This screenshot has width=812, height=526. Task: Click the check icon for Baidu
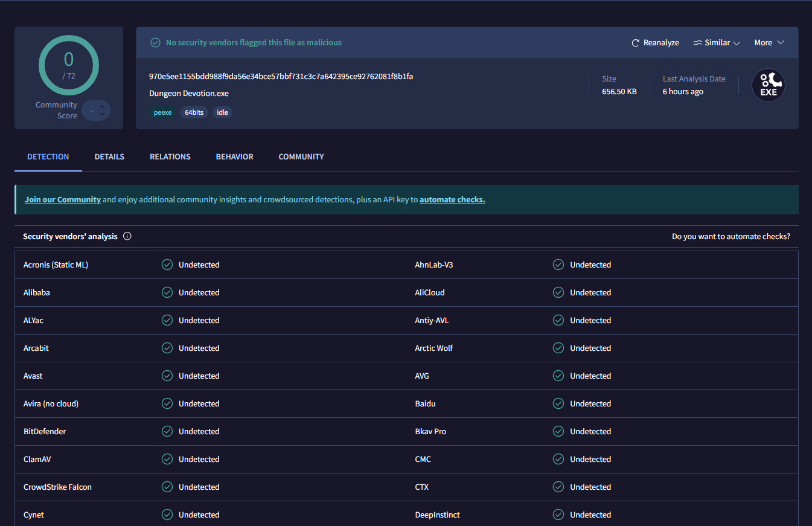[x=558, y=403]
